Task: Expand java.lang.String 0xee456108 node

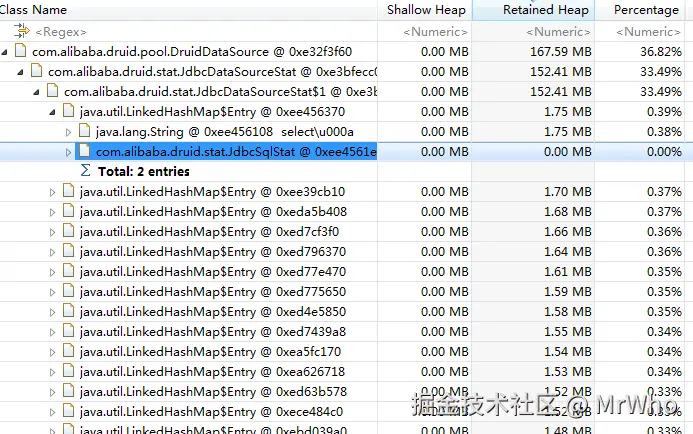Action: click(x=68, y=132)
